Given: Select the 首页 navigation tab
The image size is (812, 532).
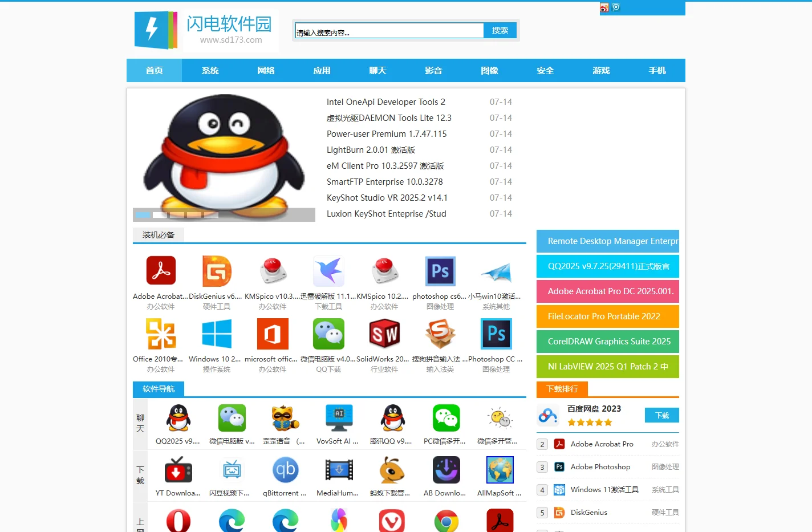Looking at the screenshot, I should coord(154,71).
